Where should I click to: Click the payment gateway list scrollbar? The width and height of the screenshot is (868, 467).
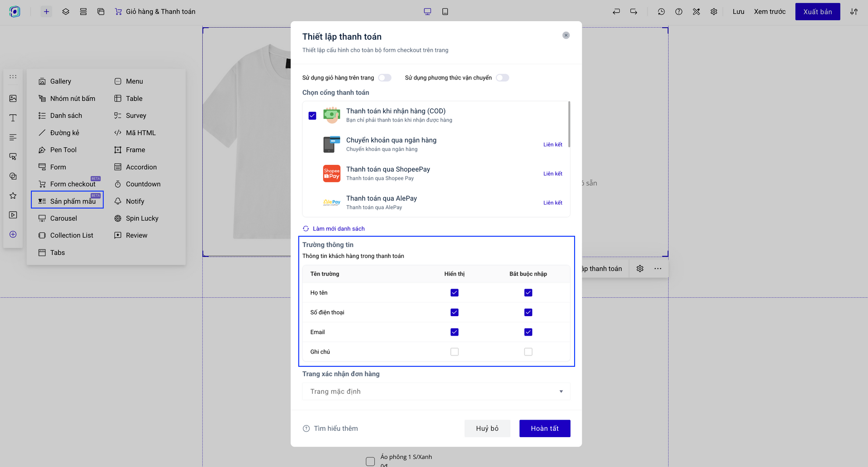click(x=569, y=124)
